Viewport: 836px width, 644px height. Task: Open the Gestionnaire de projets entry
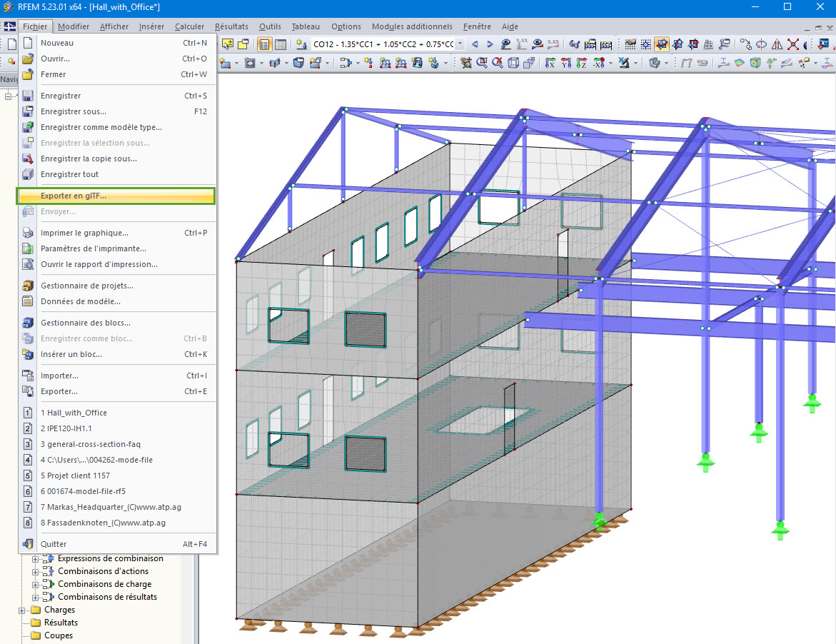pyautogui.click(x=88, y=285)
